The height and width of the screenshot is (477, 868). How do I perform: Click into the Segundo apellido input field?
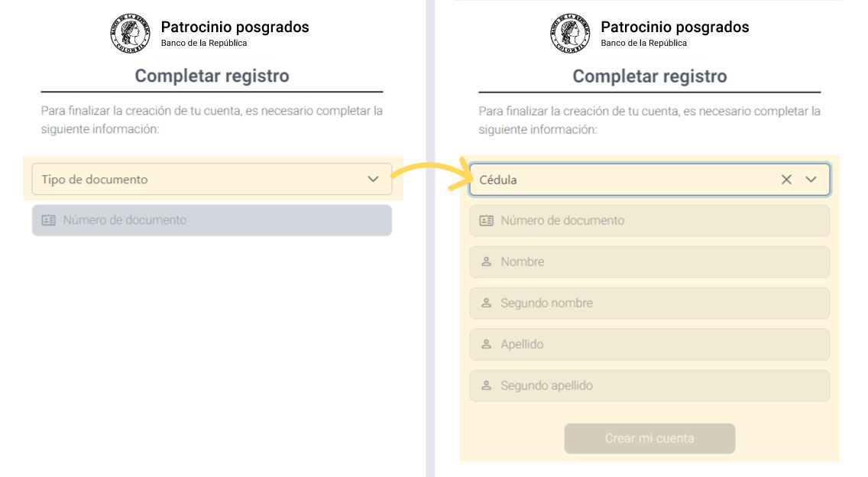click(x=649, y=385)
